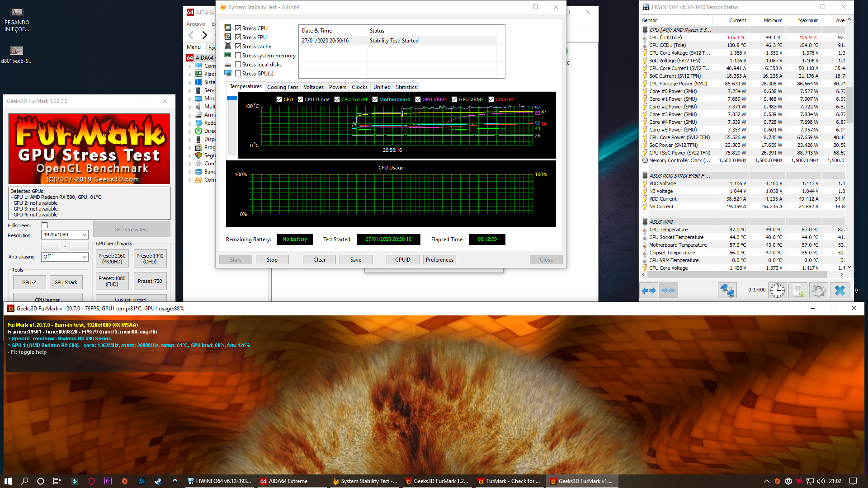This screenshot has height=488, width=868.
Task: Open Origin from taskbar
Action: click(125, 481)
